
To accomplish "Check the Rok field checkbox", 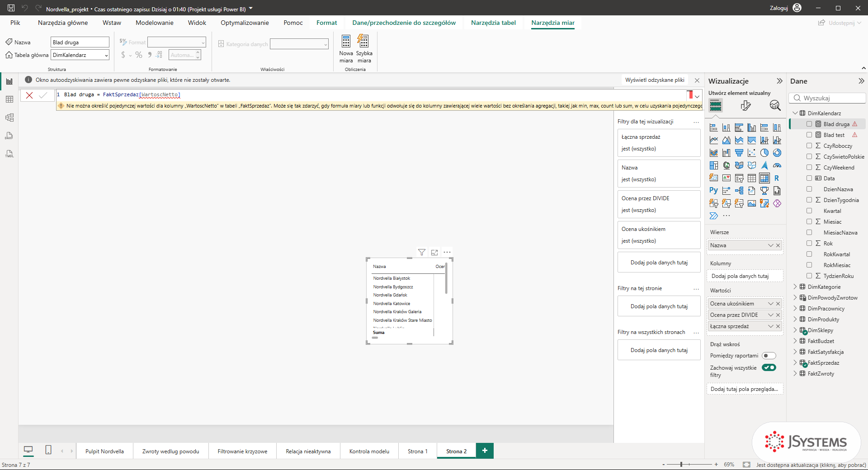I will click(809, 243).
